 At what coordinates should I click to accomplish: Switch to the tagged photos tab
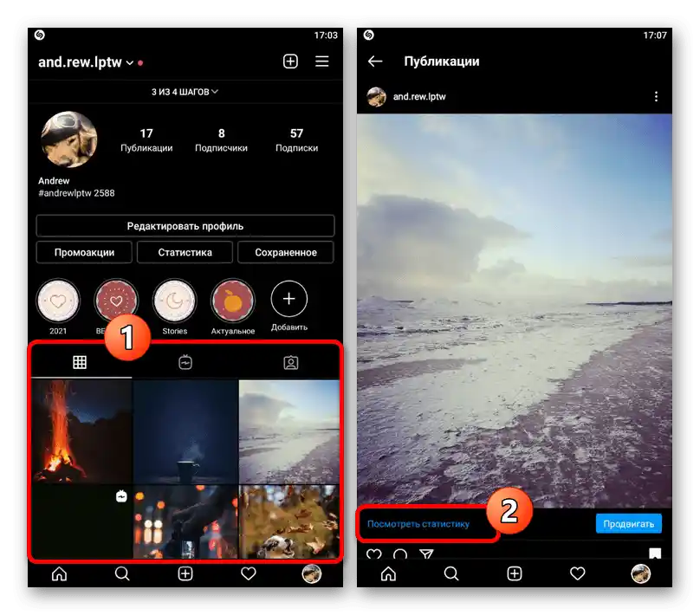[290, 362]
